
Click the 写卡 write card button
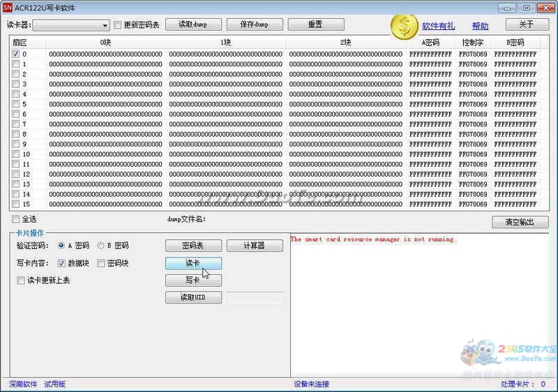tap(193, 280)
